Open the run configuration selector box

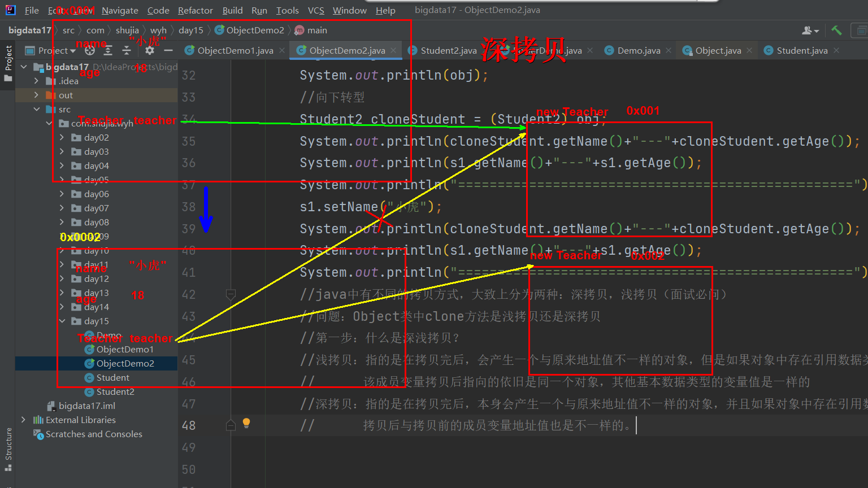point(860,30)
